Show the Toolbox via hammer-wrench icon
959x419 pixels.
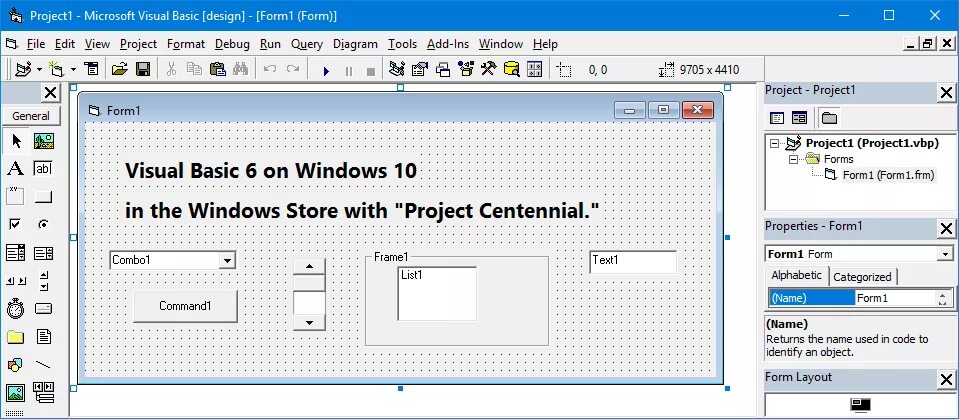pos(488,69)
